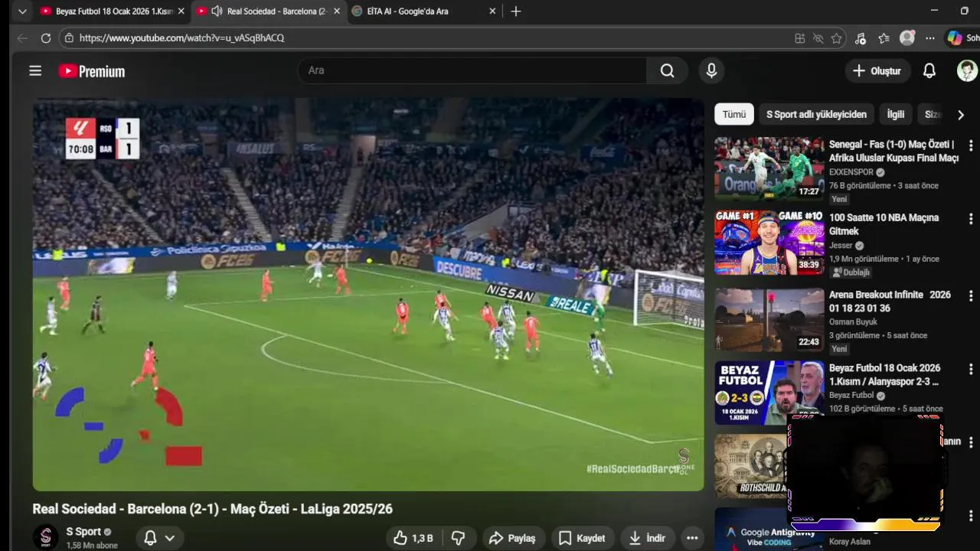Select the İlgili filter chip

896,114
